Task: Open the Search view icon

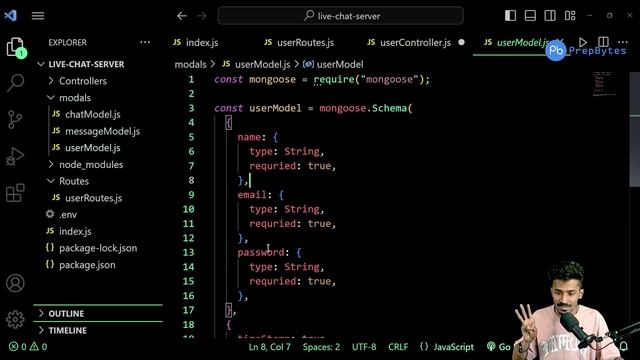Action: [16, 83]
